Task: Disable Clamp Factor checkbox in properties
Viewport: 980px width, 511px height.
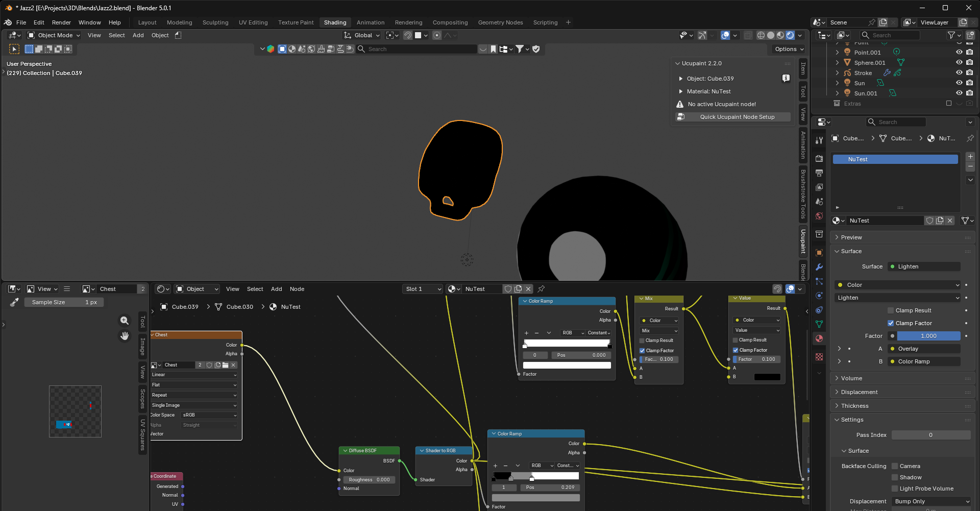Action: [x=891, y=323]
